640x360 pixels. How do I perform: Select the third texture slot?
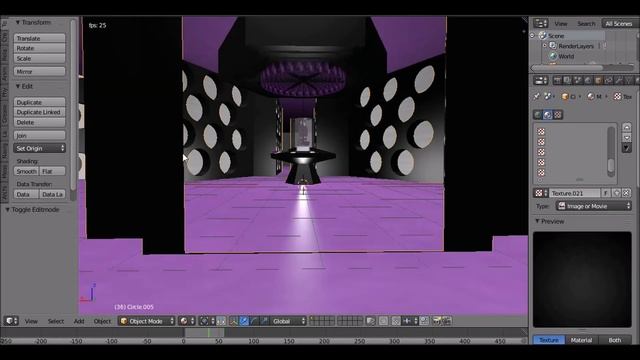pos(571,152)
